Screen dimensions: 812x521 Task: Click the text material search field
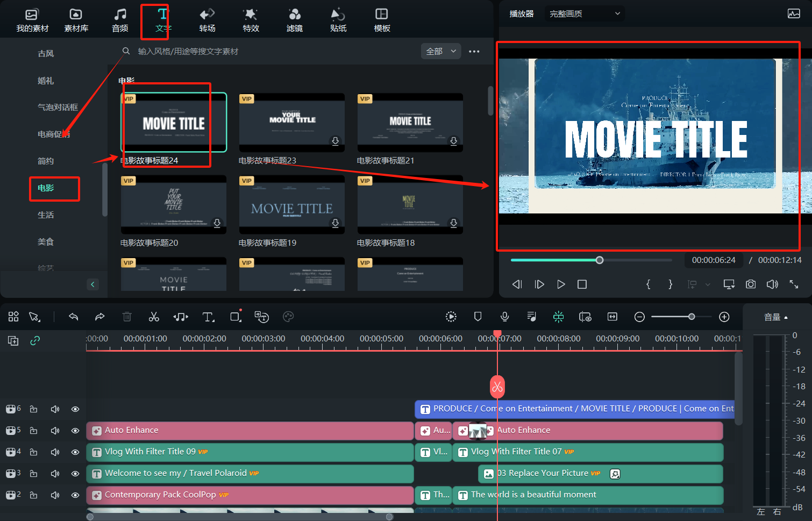(x=269, y=51)
